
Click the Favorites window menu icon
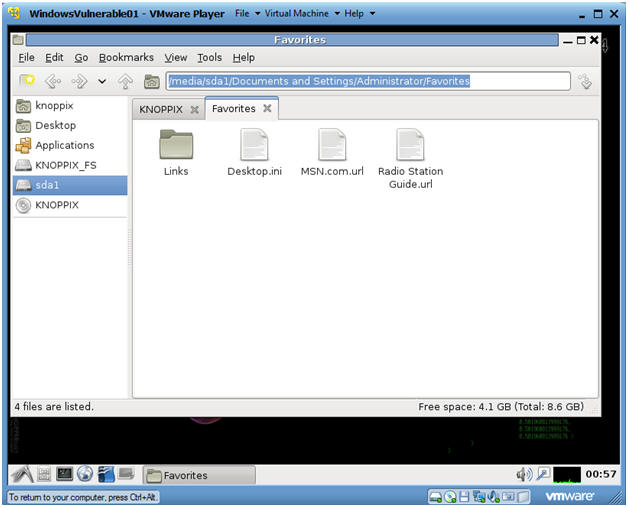[x=18, y=40]
